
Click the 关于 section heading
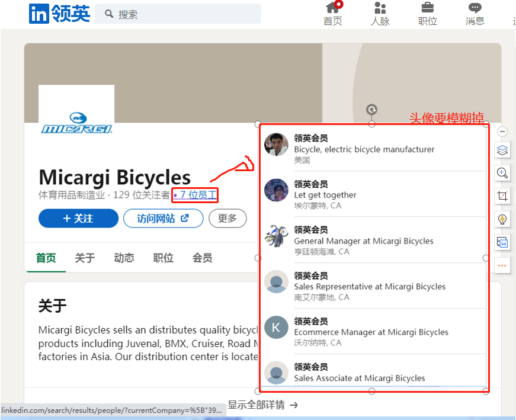52,306
